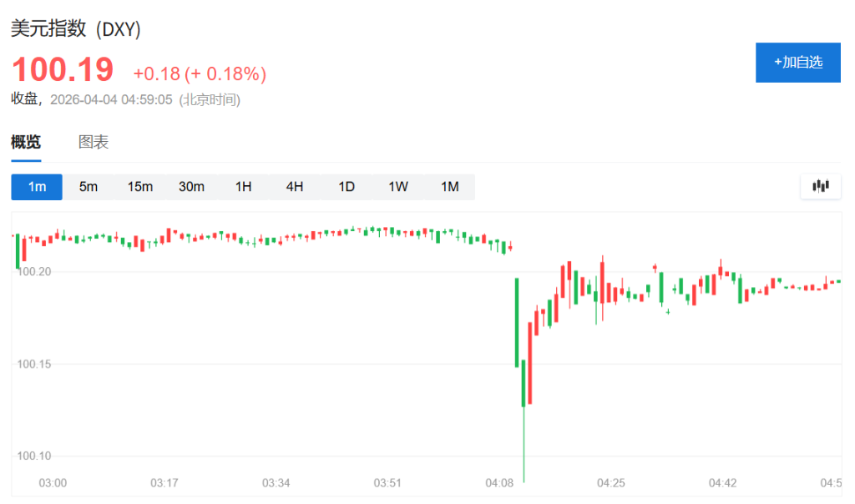Click the 03:34 time axis label
This screenshot has height=504, width=855.
pos(276,483)
